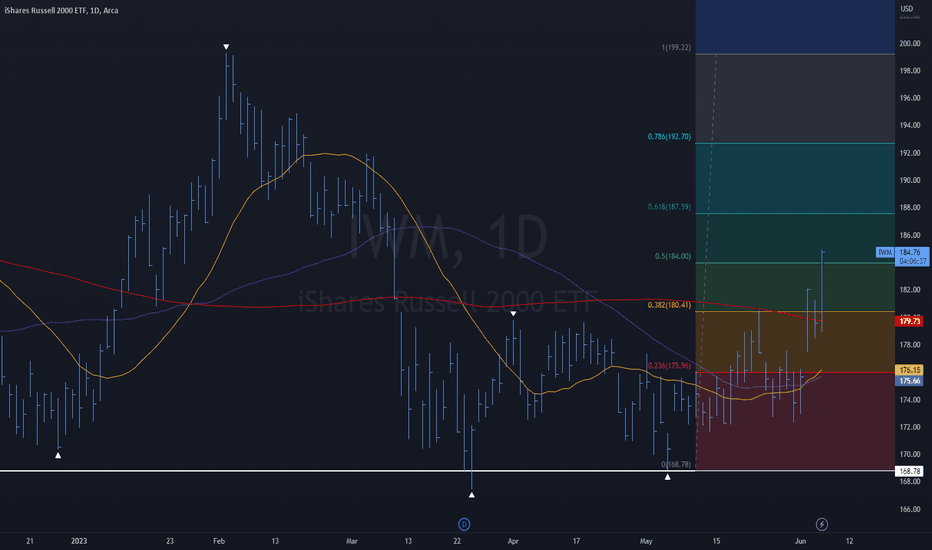Select the Fibonacci level 0.618(187.59) label

point(669,207)
